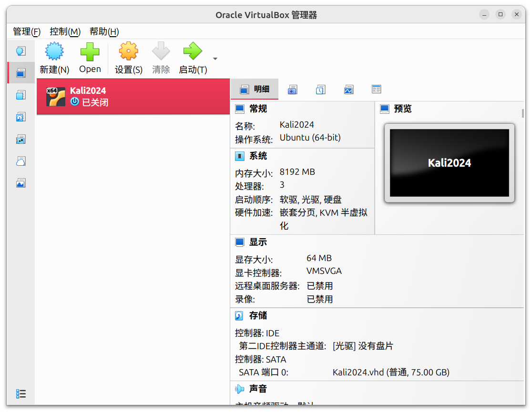Click the 新建(N) new machine button
Screen dimensions: 532x413
(54, 58)
